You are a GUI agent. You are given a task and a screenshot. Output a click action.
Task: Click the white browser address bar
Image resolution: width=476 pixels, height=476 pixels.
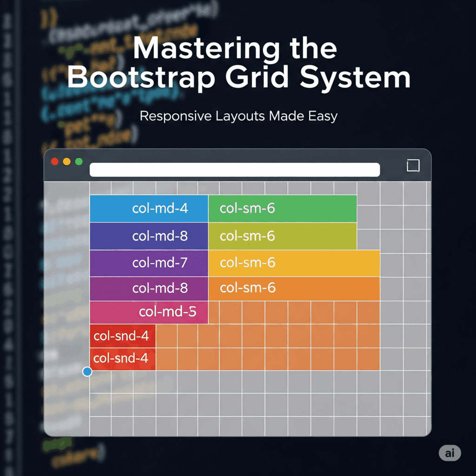click(x=235, y=170)
